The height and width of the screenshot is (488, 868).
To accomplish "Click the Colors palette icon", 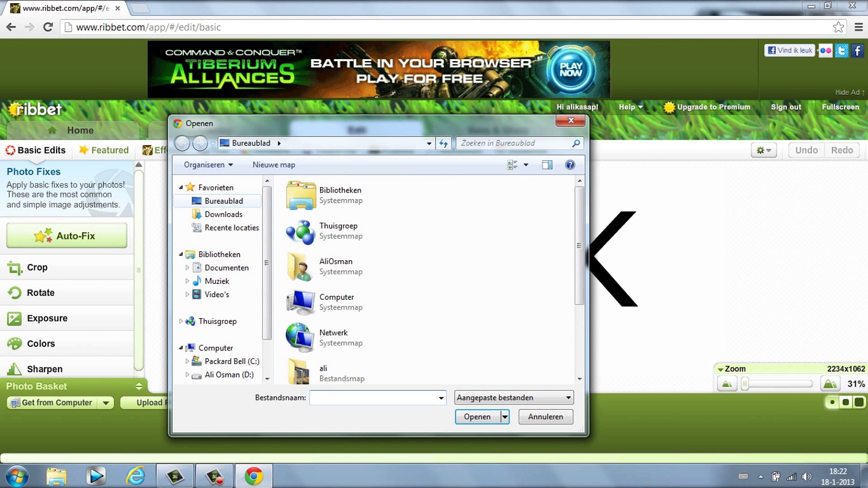I will 14,344.
